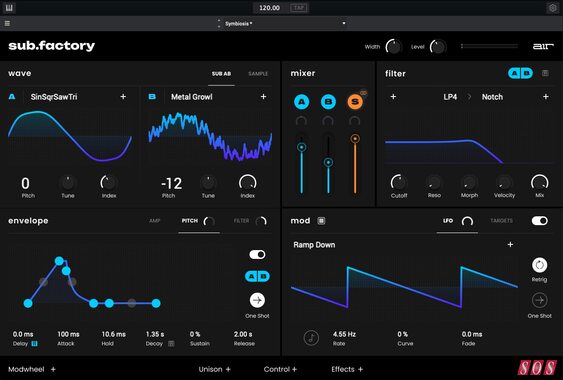Click the orange S sample channel button
This screenshot has height=380, width=563.
point(355,102)
